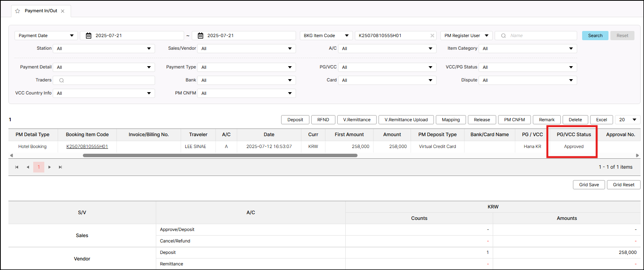Click the horizontal grid scrollbar
Screen dimensions: 644x270
(220, 156)
